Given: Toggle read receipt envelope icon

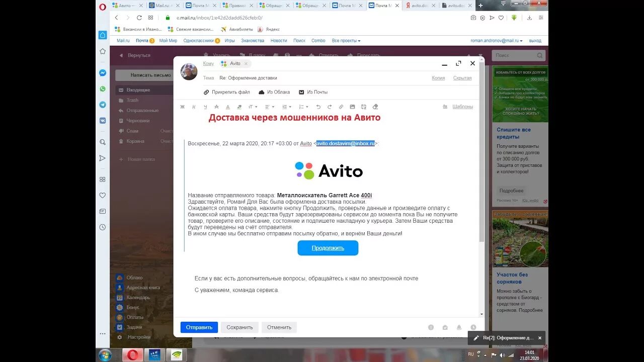Looking at the screenshot, I should [445, 327].
